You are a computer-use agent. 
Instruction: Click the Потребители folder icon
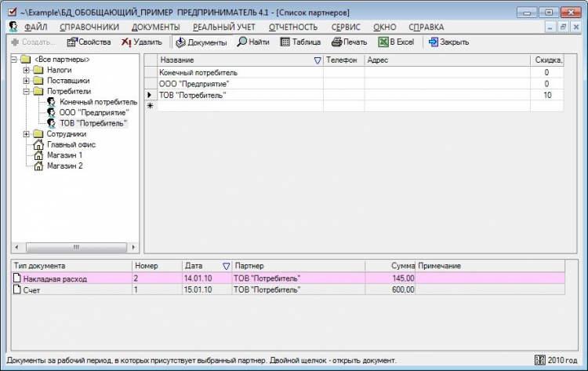pyautogui.click(x=38, y=91)
